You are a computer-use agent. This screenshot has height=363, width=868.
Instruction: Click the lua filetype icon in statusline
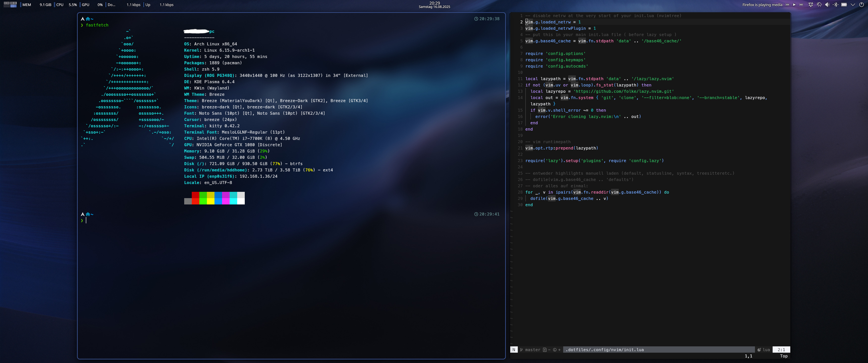click(759, 350)
